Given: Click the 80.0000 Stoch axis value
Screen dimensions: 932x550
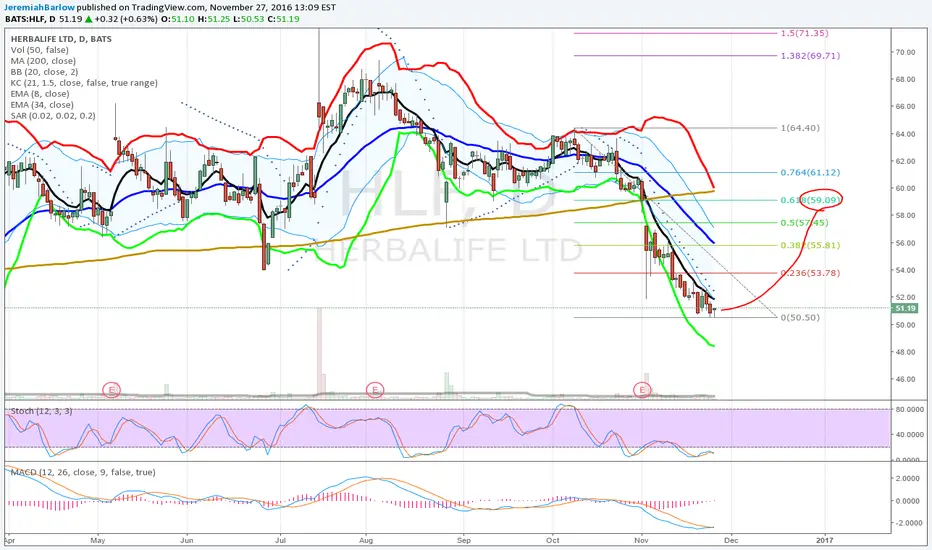Looking at the screenshot, I should 909,410.
